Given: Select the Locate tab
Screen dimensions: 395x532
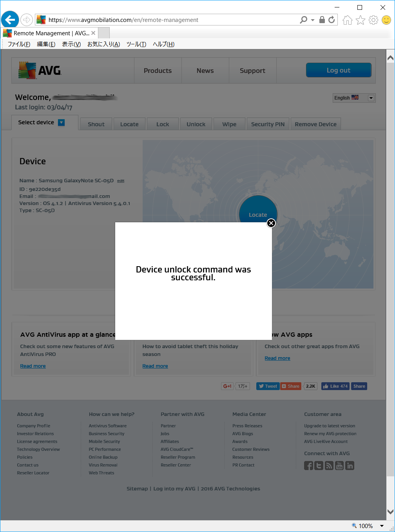Looking at the screenshot, I should pos(129,124).
